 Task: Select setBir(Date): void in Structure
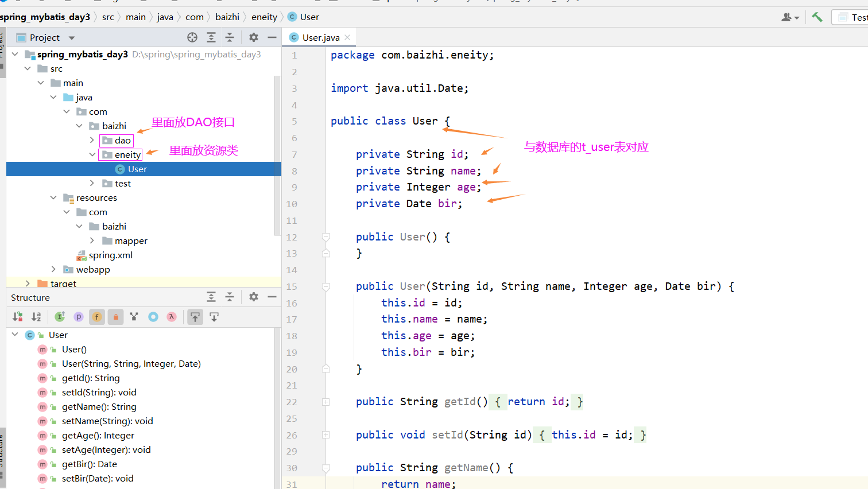tap(98, 478)
